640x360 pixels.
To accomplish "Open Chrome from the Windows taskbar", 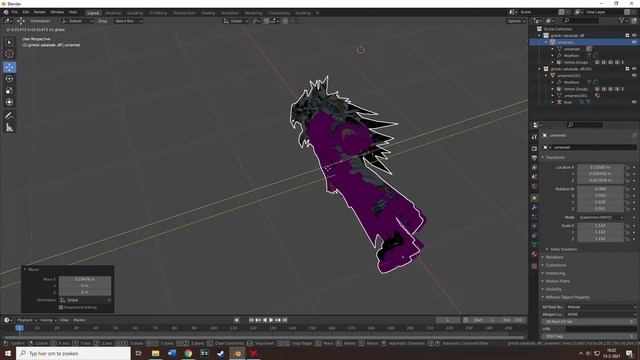I will pos(188,353).
